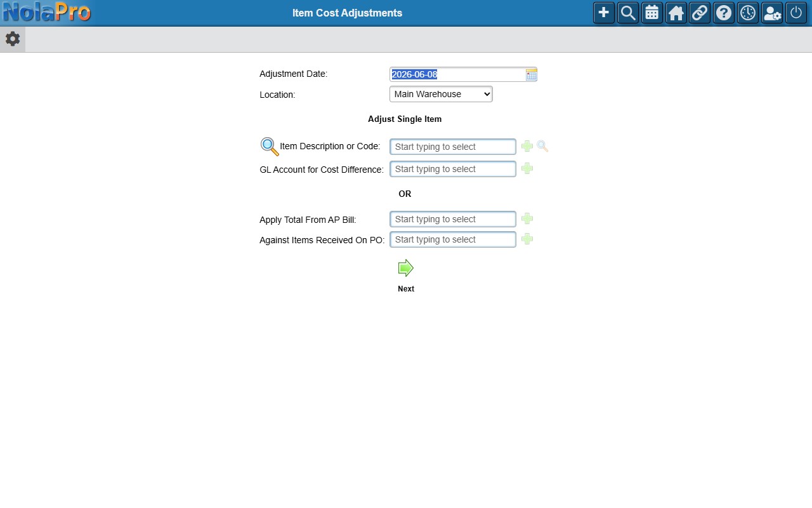Viewport: 812px width, 508px height.
Task: Open the clock time icon in header
Action: (x=748, y=13)
